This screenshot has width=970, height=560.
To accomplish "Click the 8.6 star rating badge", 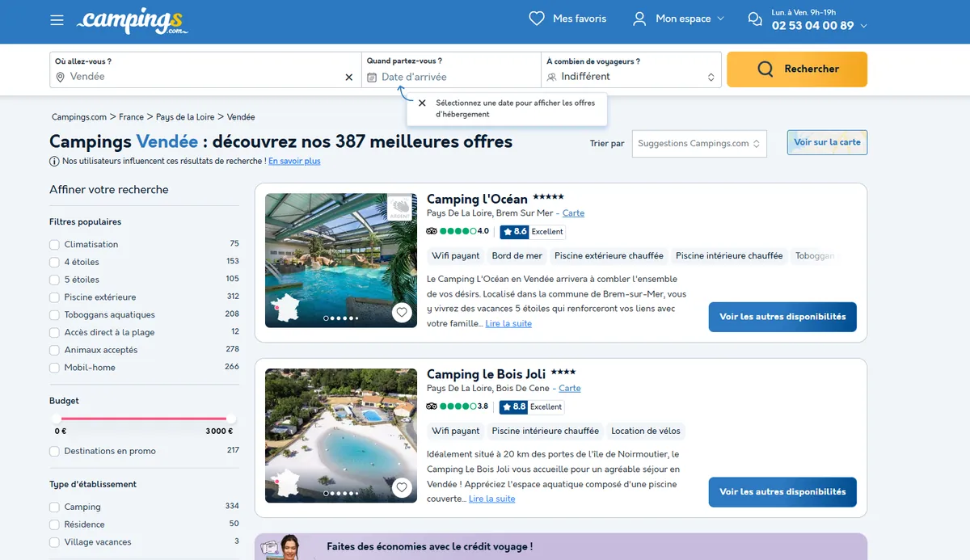I will click(514, 232).
